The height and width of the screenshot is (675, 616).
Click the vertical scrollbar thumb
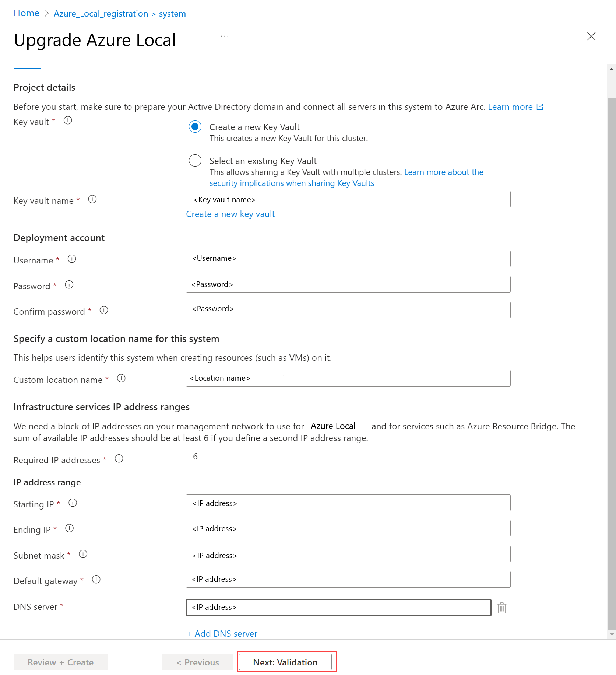pos(612,364)
